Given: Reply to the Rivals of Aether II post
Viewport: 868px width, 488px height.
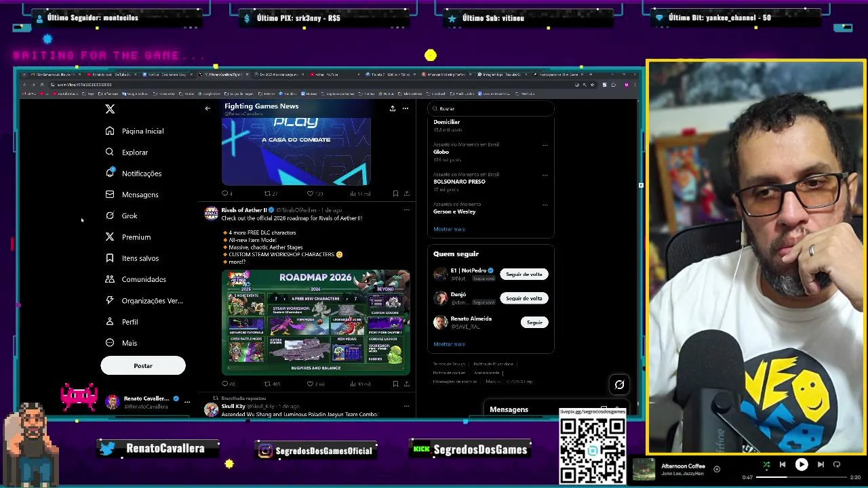Looking at the screenshot, I should click(x=227, y=384).
